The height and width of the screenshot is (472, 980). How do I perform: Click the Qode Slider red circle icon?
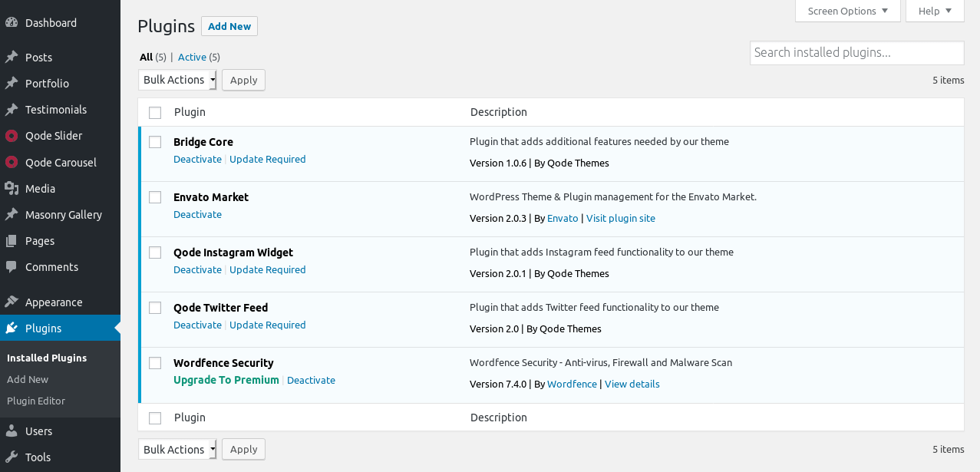(x=12, y=136)
